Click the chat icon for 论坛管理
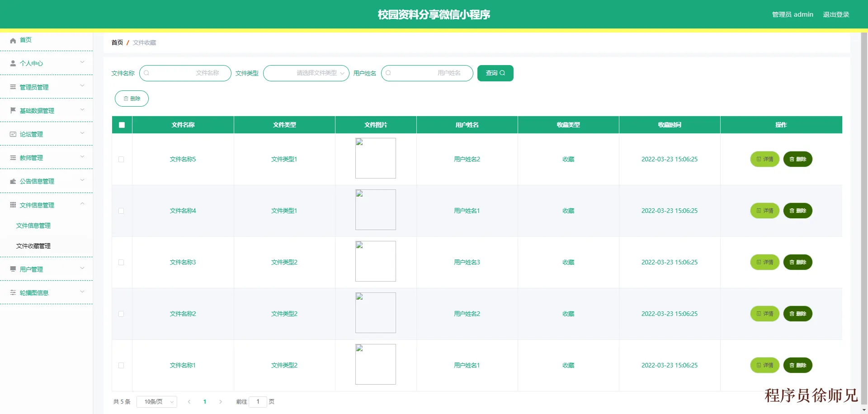Screen dimensions: 868x414 (x=13, y=134)
